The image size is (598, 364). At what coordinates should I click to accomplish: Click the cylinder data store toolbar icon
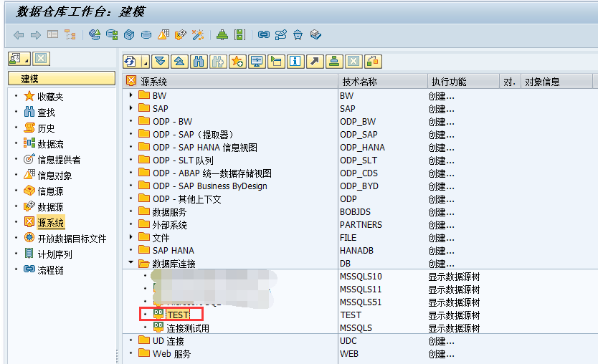(x=146, y=35)
